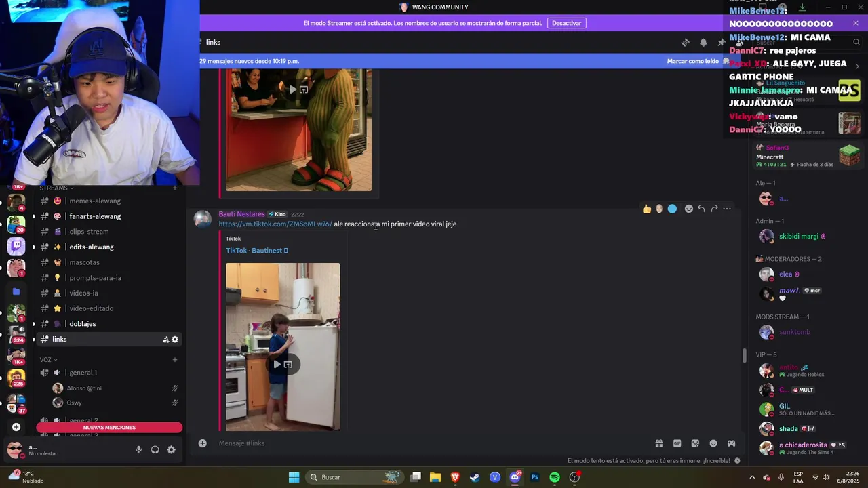The height and width of the screenshot is (488, 868).
Task: Add thumbs-up reaction to Bauti's message
Action: coord(647,209)
